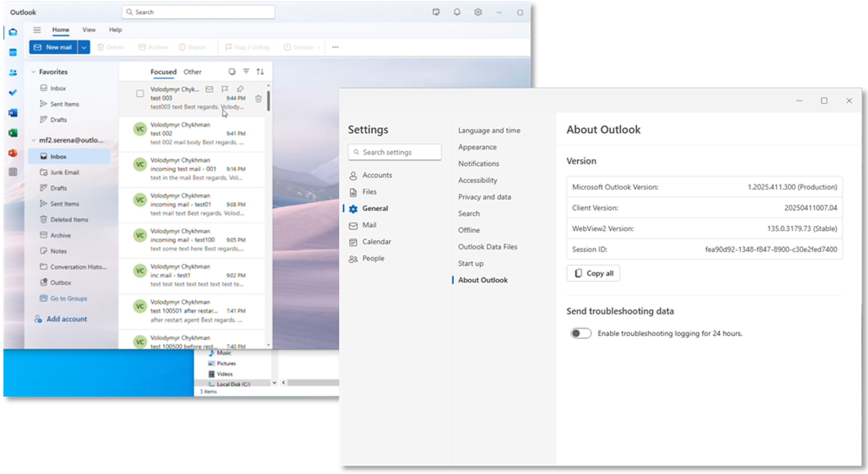
Task: Click the Select messages circle icon
Action: click(x=232, y=71)
